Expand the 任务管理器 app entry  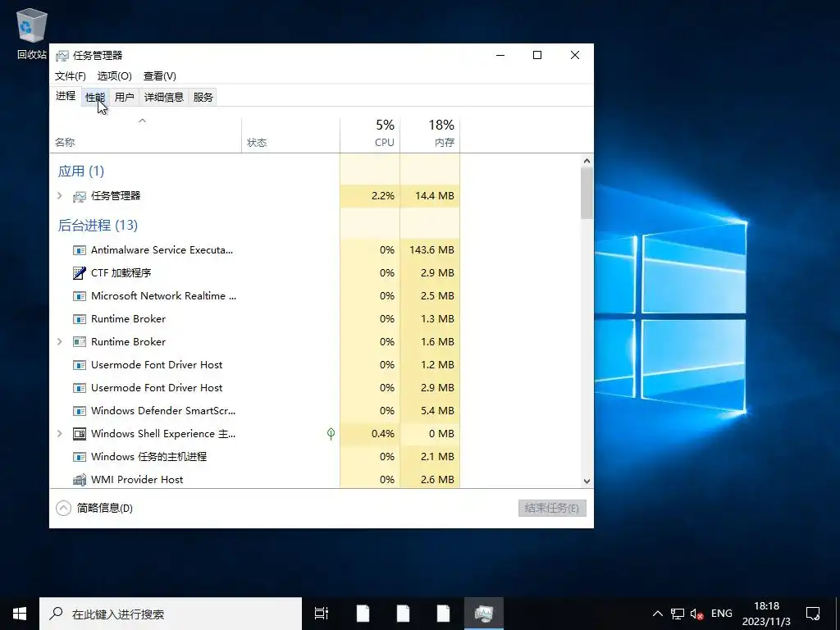[x=59, y=196]
